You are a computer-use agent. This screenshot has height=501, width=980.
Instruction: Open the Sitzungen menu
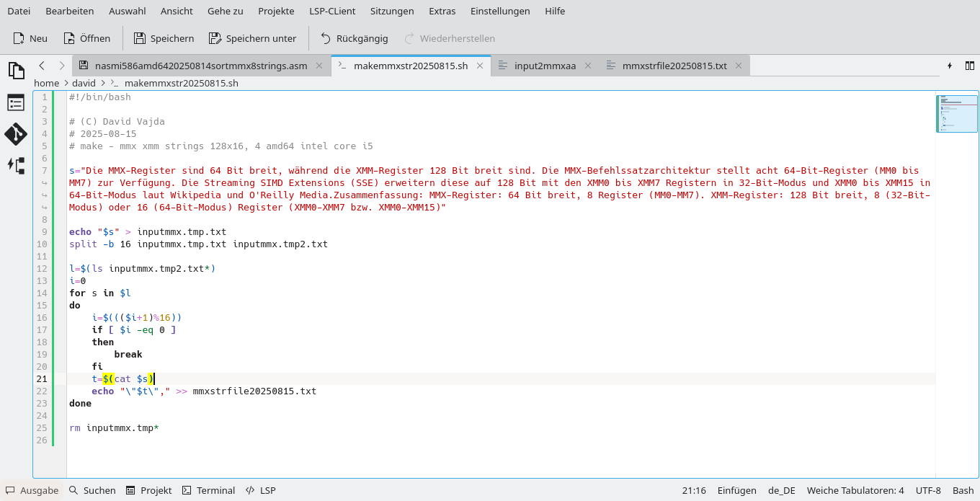392,11
